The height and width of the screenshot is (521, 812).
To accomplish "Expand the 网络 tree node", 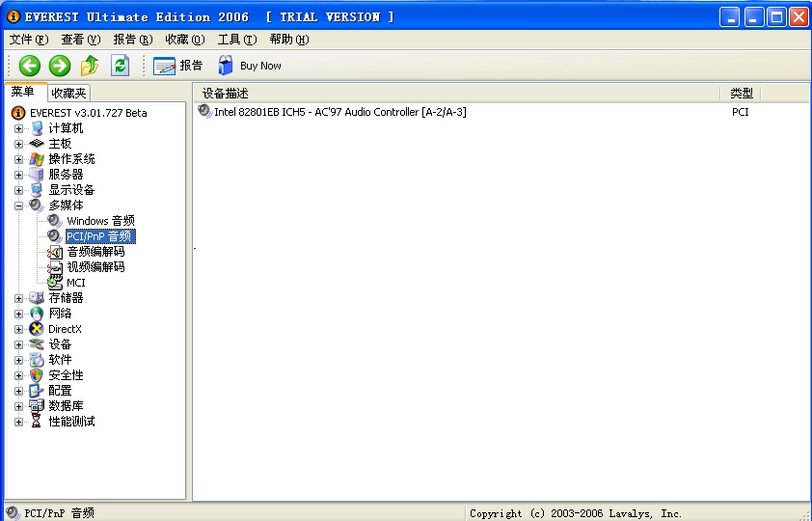I will click(18, 314).
